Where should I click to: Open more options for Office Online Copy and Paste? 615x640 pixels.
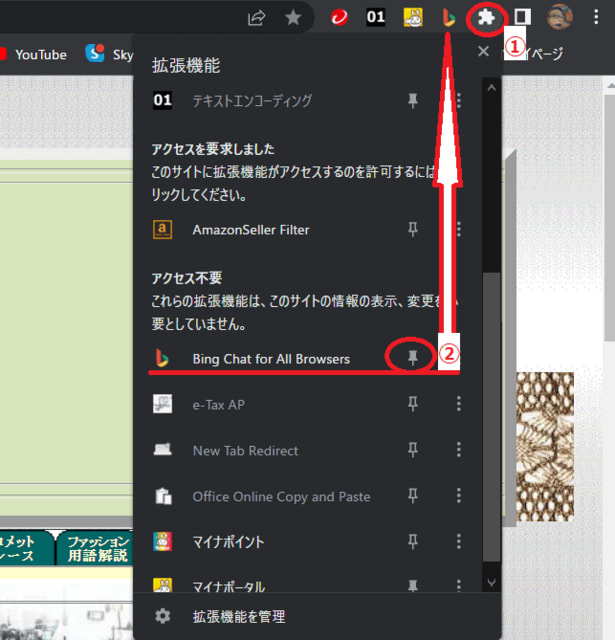[x=459, y=496]
